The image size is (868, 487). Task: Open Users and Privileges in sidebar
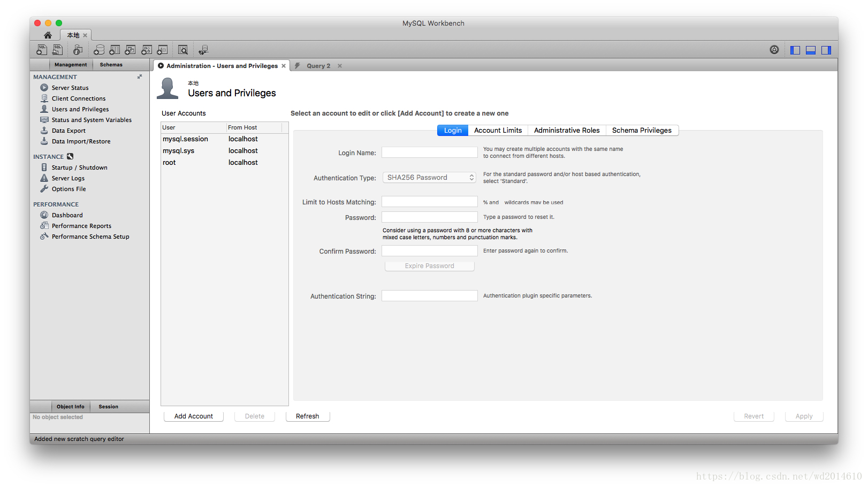(80, 109)
